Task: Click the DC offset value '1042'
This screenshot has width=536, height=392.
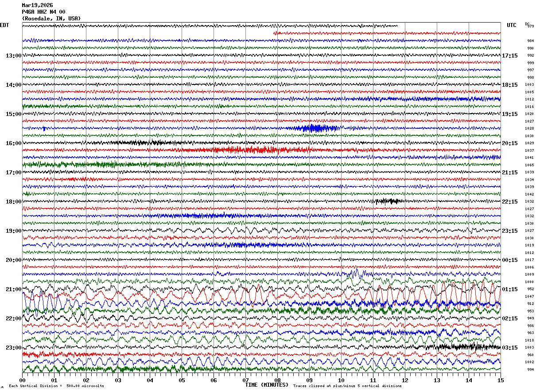Action: coord(529,194)
